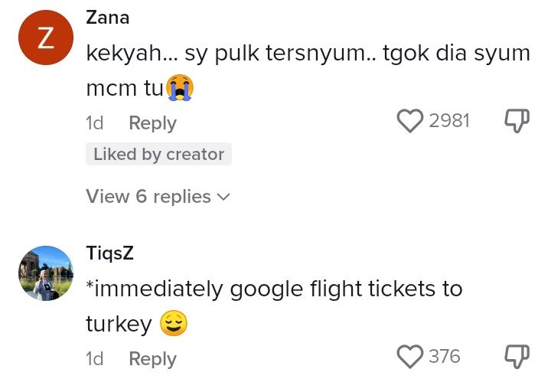Click the crying emoji in Zana's comment
Image resolution: width=551 pixels, height=392 pixels.
coord(180,88)
